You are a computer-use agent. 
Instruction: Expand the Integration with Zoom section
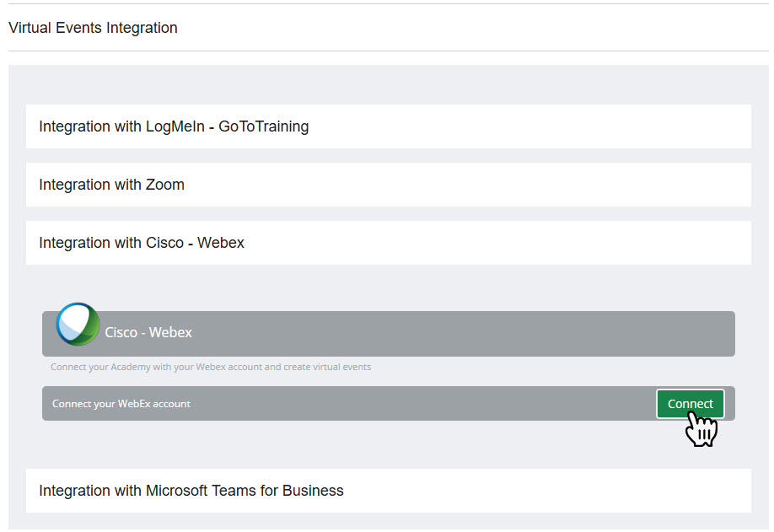pyautogui.click(x=111, y=185)
